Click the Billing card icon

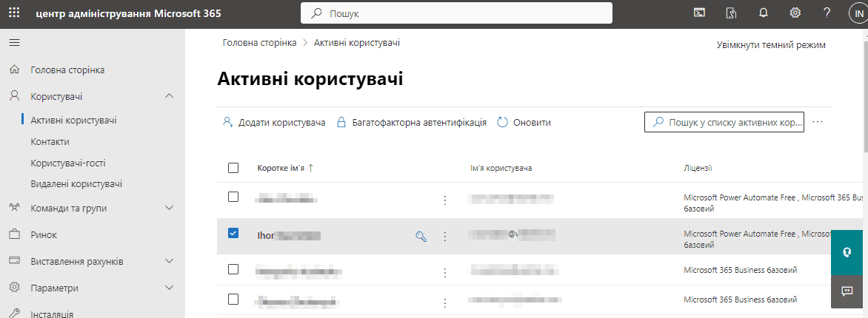15,261
